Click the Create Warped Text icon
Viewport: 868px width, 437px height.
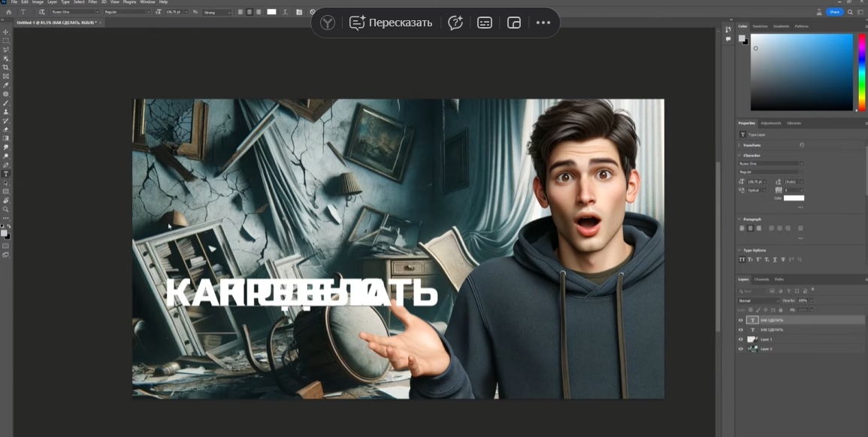[x=285, y=11]
